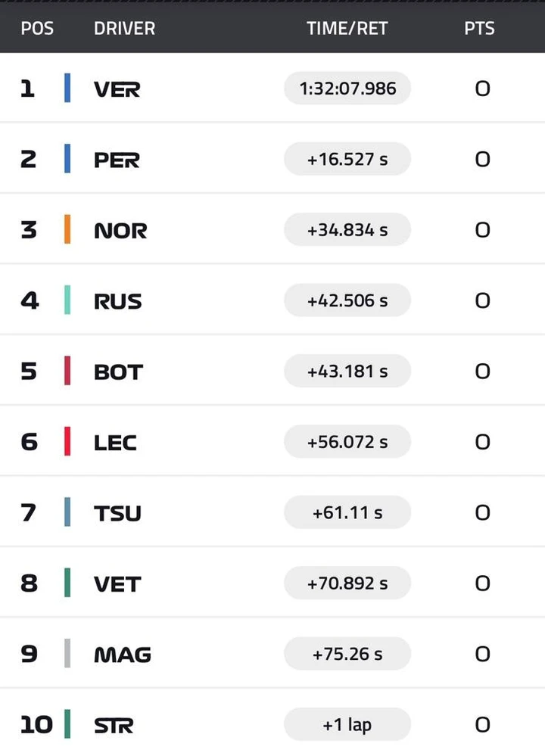Select driver NOR entry
545x756 pixels.
120,231
